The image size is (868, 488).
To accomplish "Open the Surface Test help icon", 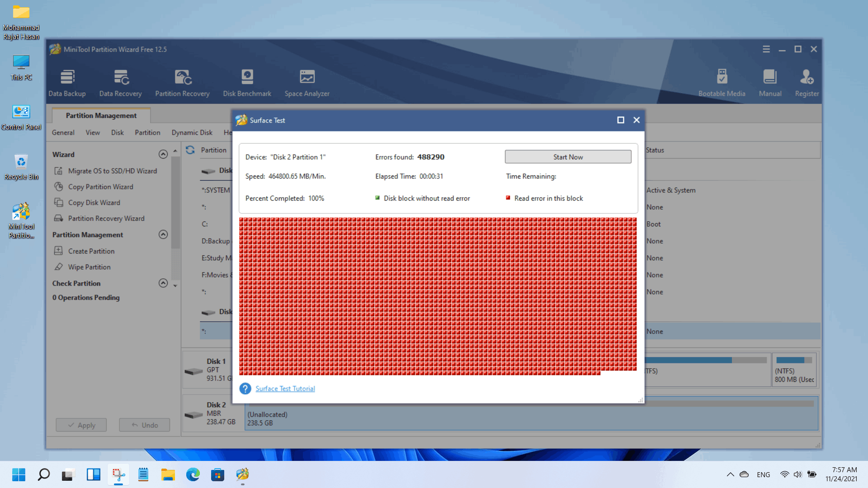I will click(245, 389).
